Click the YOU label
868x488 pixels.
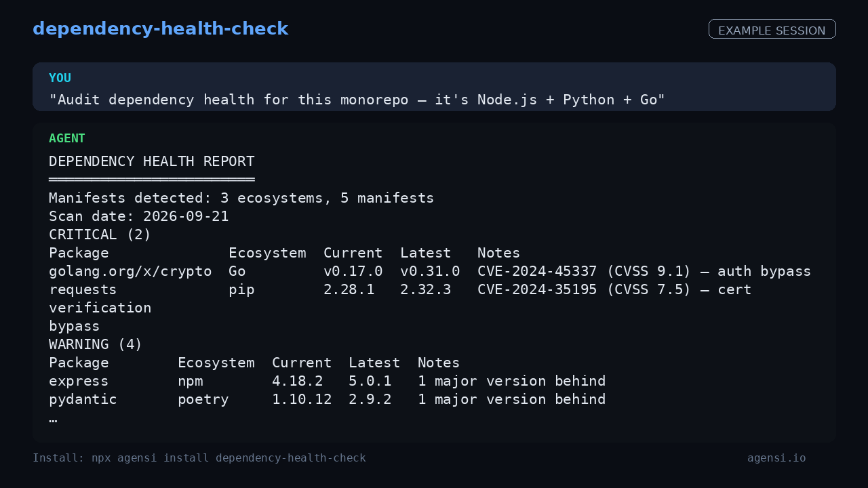point(60,78)
